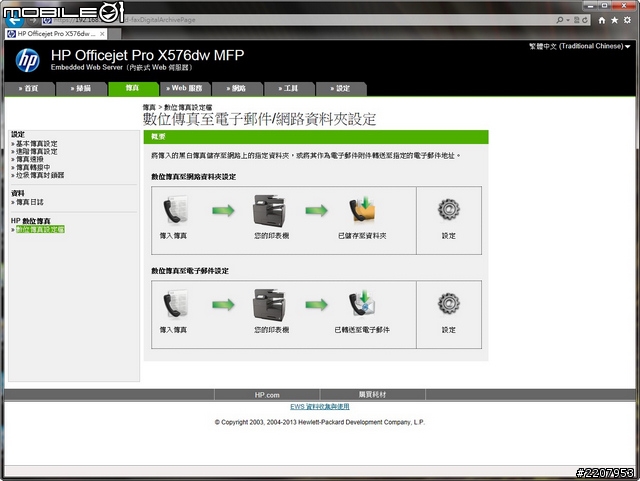Open the fourth sidebar link under 設定
640x481 pixels.
[x=33, y=167]
